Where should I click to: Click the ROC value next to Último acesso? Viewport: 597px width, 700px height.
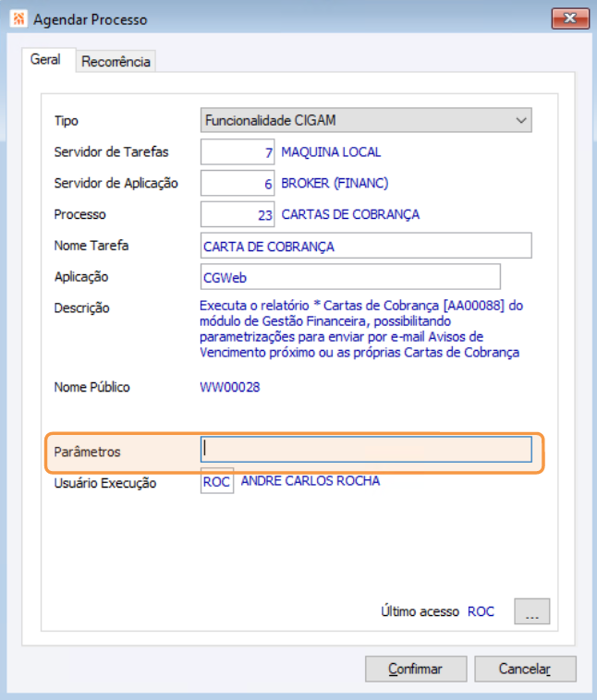coord(481,611)
